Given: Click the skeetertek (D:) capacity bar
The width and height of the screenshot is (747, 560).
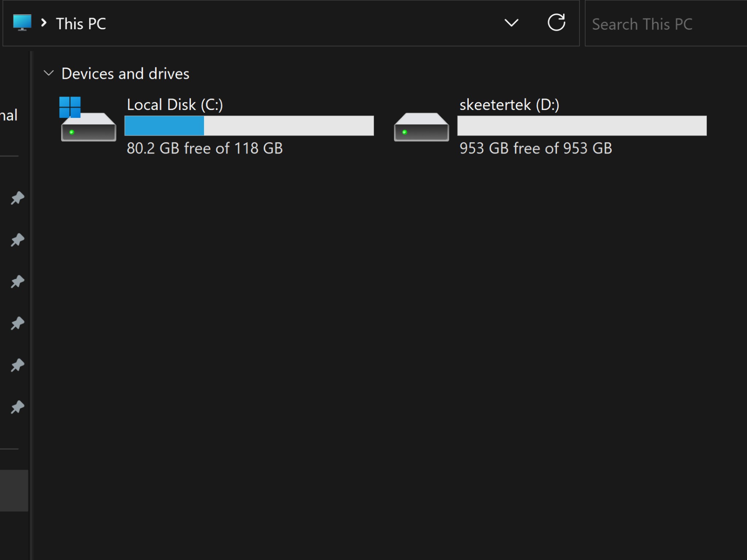Looking at the screenshot, I should (582, 126).
